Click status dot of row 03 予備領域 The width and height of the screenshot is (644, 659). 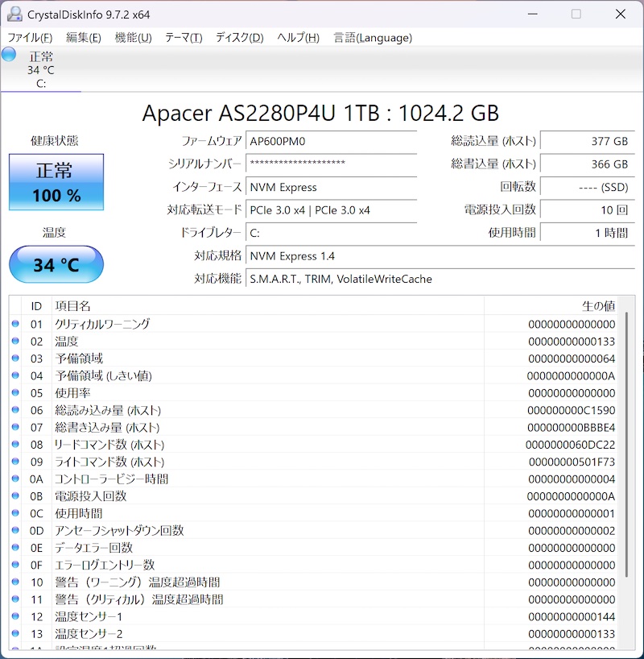(15, 358)
